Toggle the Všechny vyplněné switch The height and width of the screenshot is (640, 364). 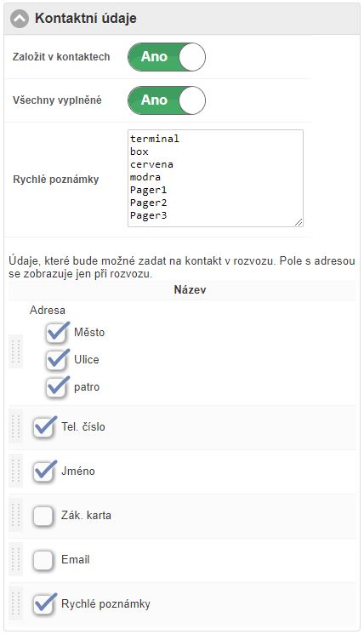(x=167, y=100)
